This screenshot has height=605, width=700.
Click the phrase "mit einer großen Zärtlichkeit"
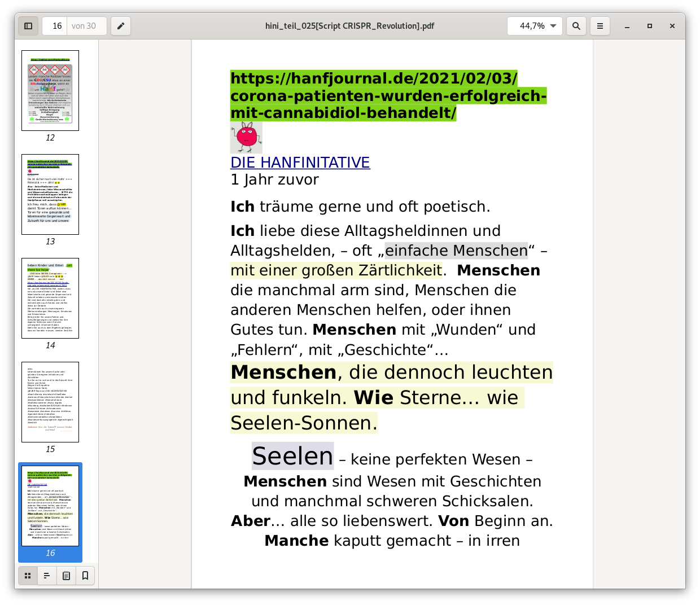(336, 270)
